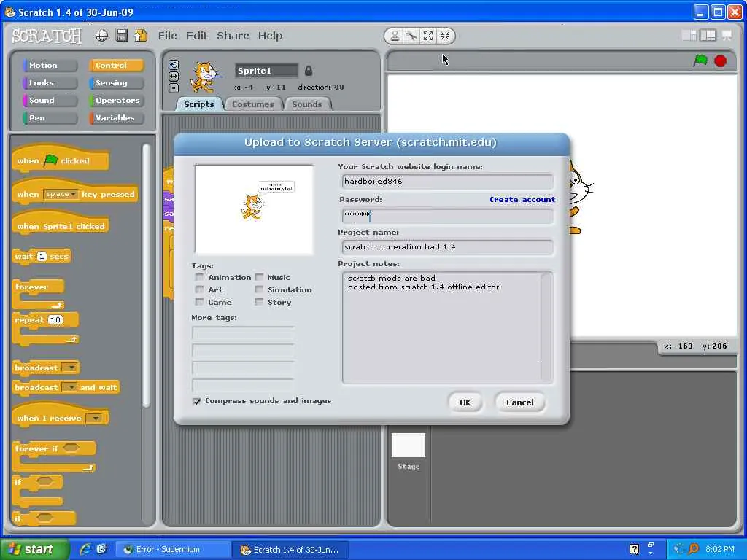
Task: Cancel the upload dialog
Action: [519, 402]
